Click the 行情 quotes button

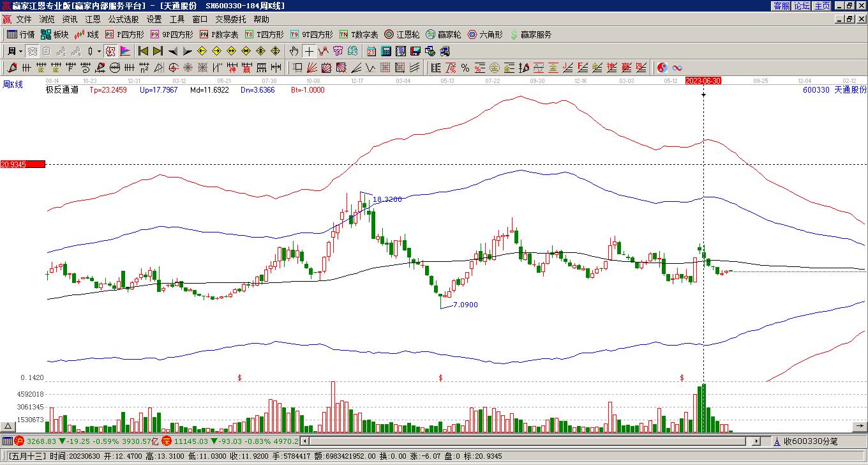point(21,34)
